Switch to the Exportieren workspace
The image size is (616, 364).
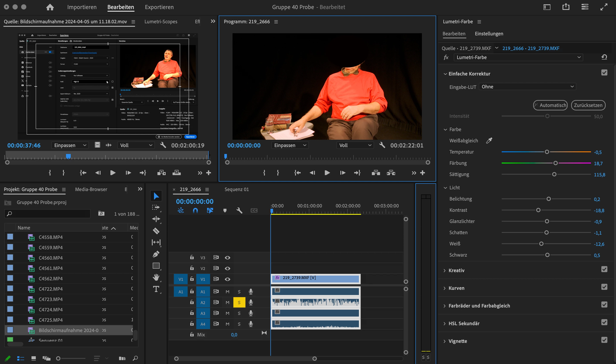[159, 7]
